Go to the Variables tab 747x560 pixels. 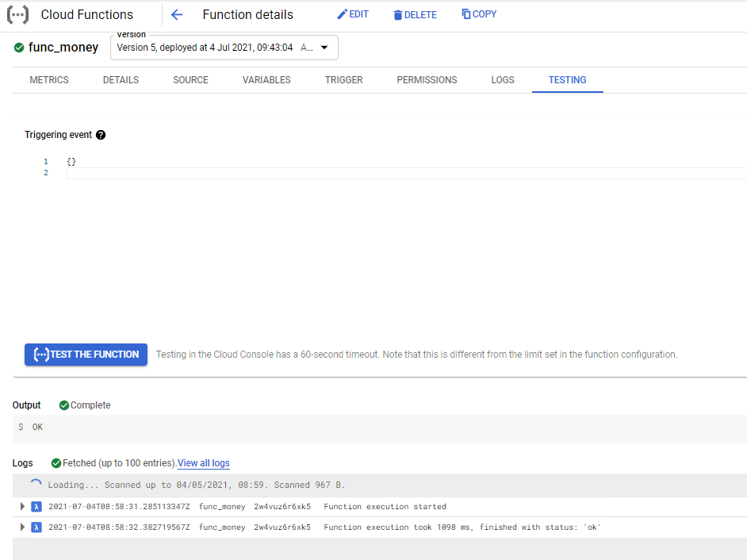[x=266, y=80]
